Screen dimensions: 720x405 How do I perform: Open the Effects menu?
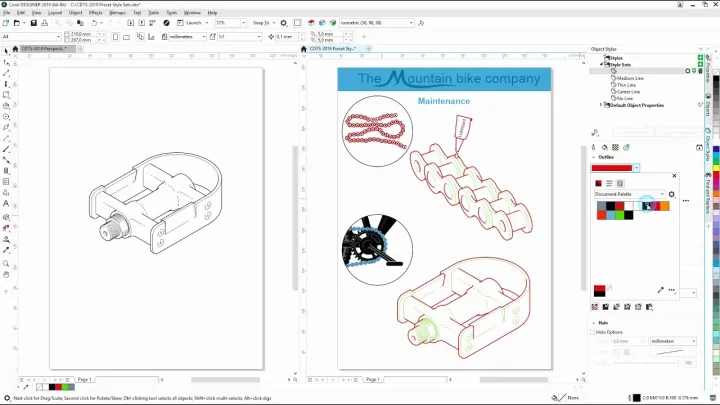click(96, 13)
